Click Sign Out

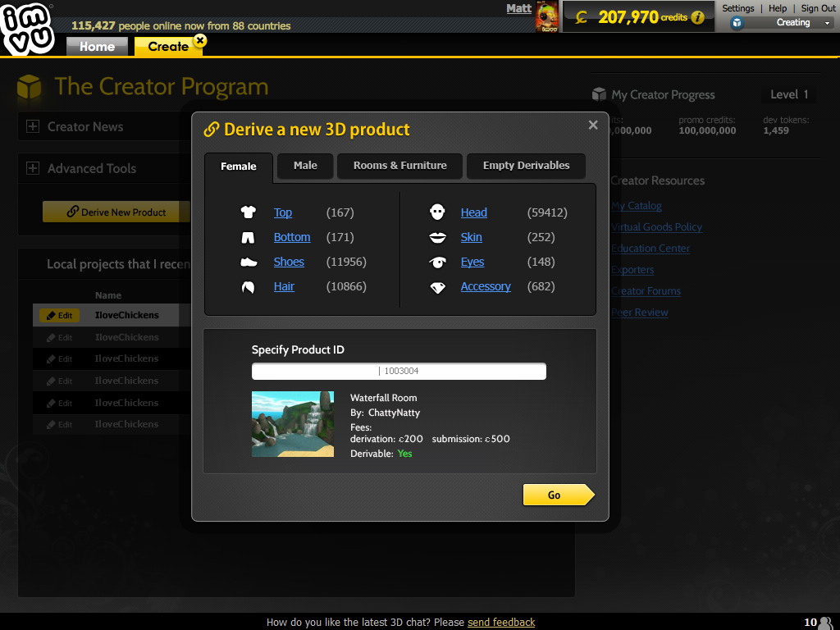pyautogui.click(x=818, y=8)
